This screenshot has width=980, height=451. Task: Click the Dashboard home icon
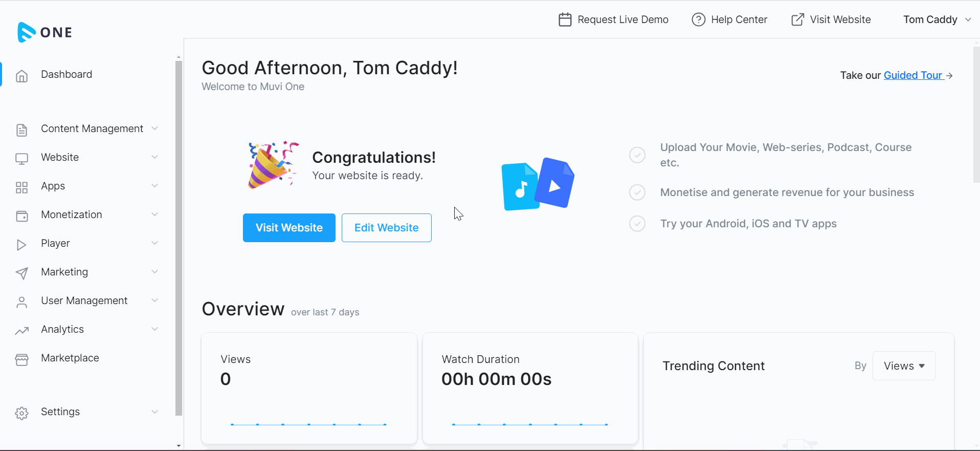click(x=21, y=76)
